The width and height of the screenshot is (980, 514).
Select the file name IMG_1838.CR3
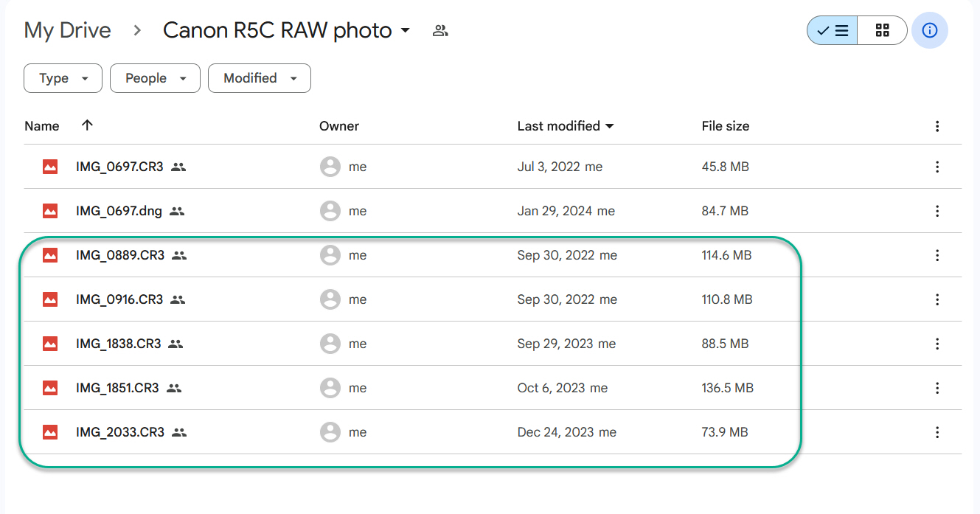tap(119, 344)
